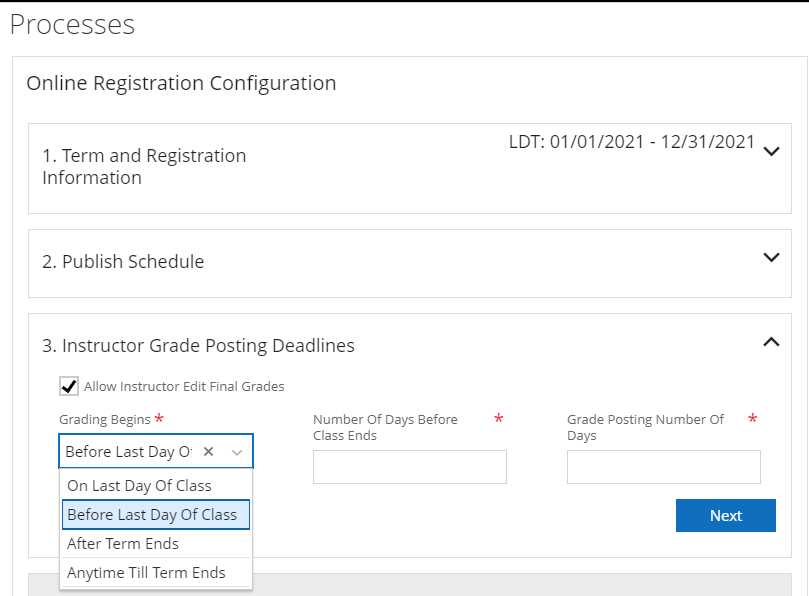This screenshot has height=596, width=809.
Task: Toggle the Grading Begins dropdown arrow
Action: click(x=237, y=452)
